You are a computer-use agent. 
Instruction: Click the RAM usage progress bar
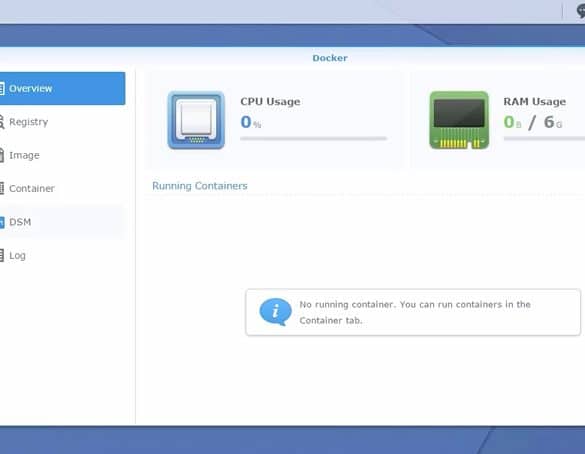pos(544,138)
